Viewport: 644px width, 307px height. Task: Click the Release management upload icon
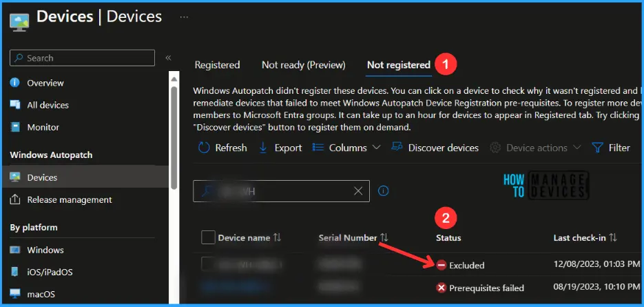[15, 199]
